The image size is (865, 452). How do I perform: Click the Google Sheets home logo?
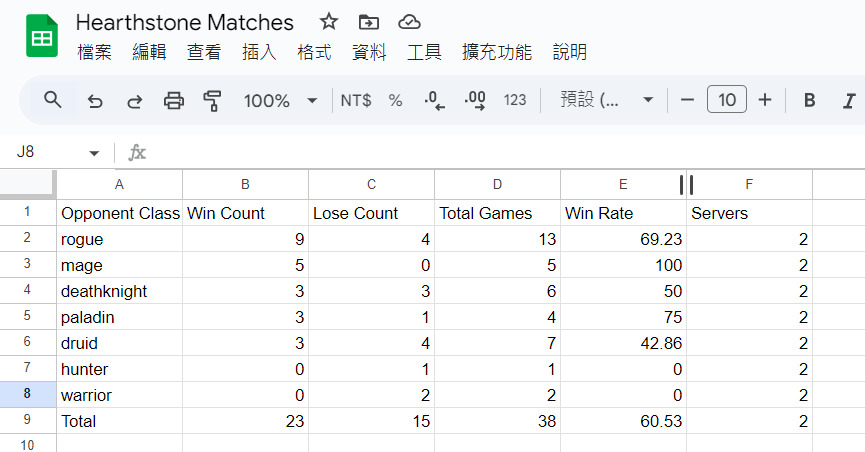42,37
